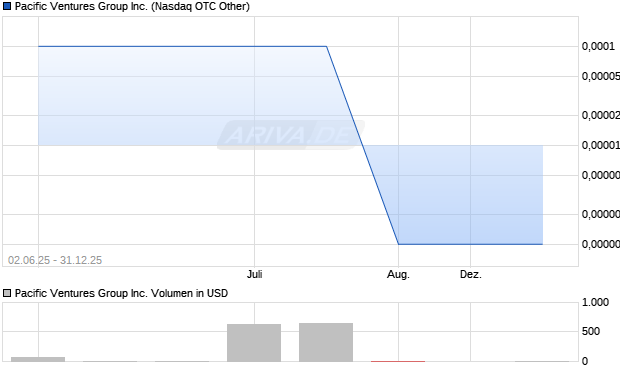Click the 0 volume axis label
Image resolution: width=620 pixels, height=371 pixels.
[585, 361]
